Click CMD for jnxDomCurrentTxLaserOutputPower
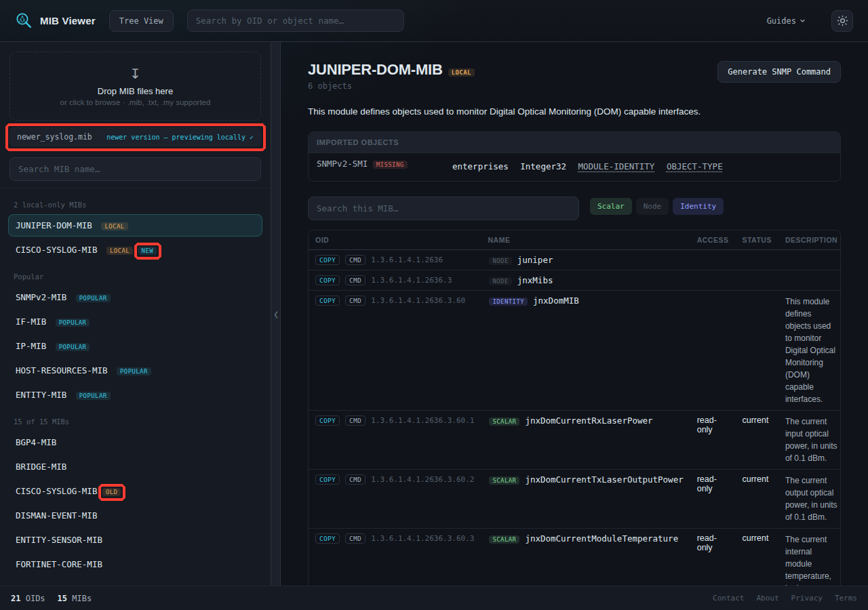 click(355, 479)
